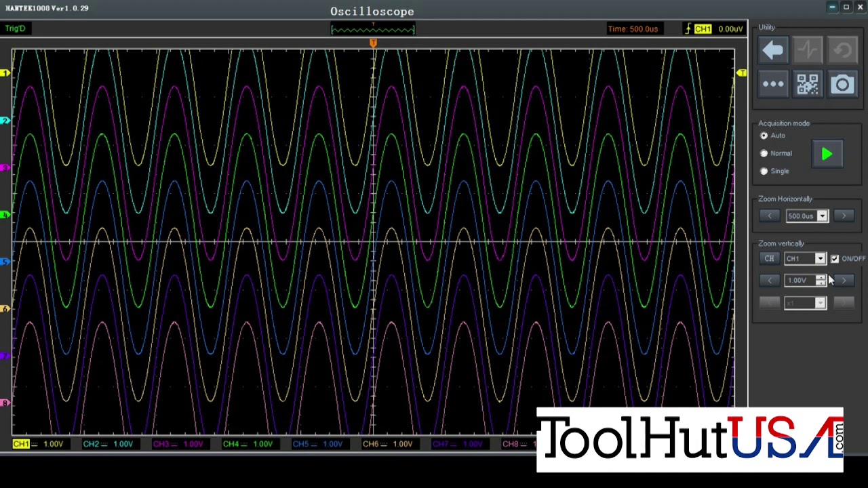Click the channel 3 ground marker on left edge

click(5, 167)
